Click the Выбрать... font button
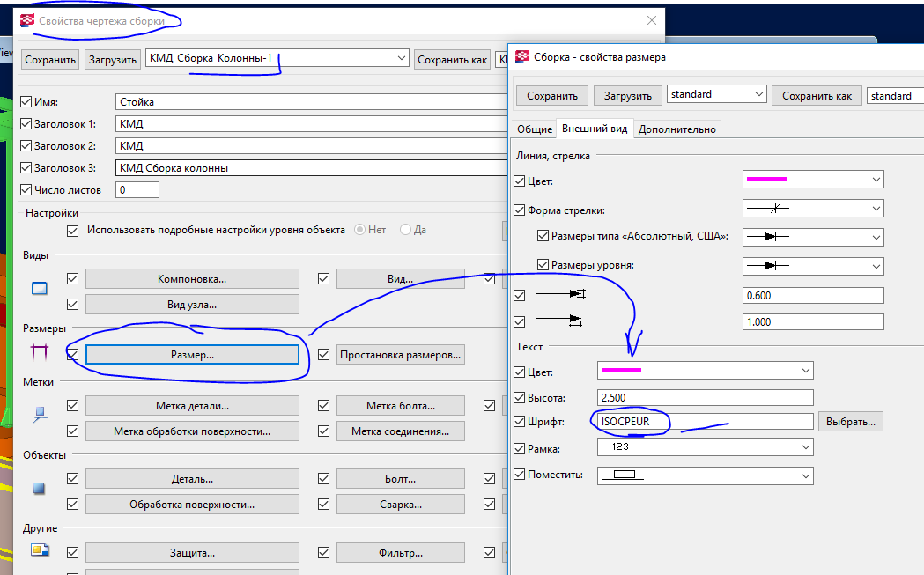Screen dimensions: 924x575 pos(851,422)
